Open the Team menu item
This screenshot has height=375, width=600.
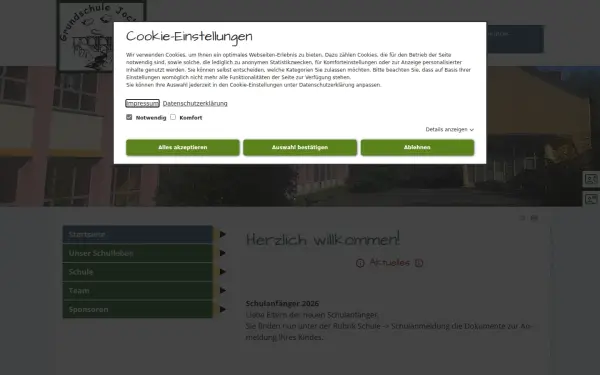[x=138, y=290]
